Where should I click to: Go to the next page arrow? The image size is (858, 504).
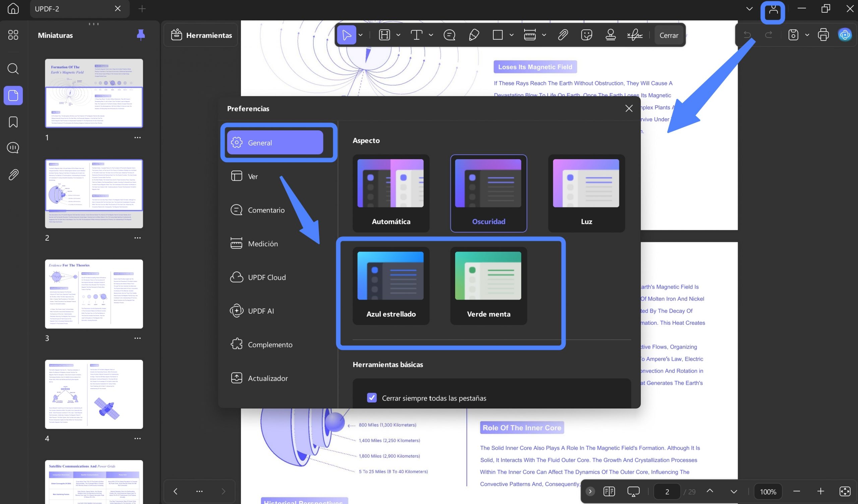(734, 491)
